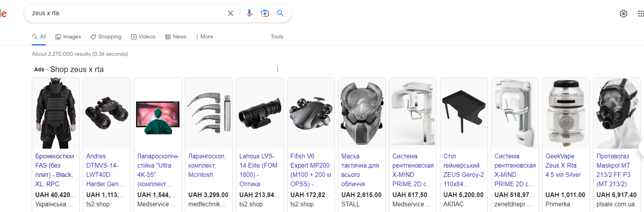This screenshot has height=212, width=644.
Task: Click the UAH 2,615.00 price
Action: [361, 195]
